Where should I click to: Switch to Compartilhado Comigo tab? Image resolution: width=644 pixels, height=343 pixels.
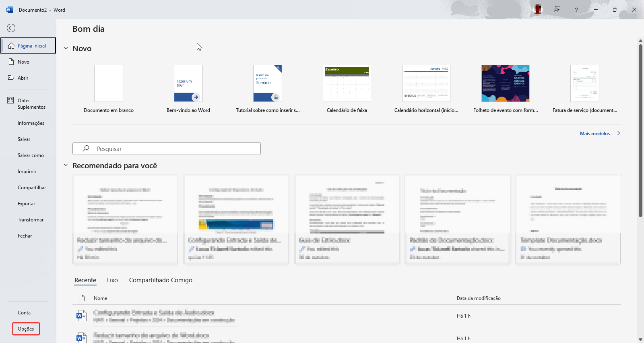[x=161, y=280]
